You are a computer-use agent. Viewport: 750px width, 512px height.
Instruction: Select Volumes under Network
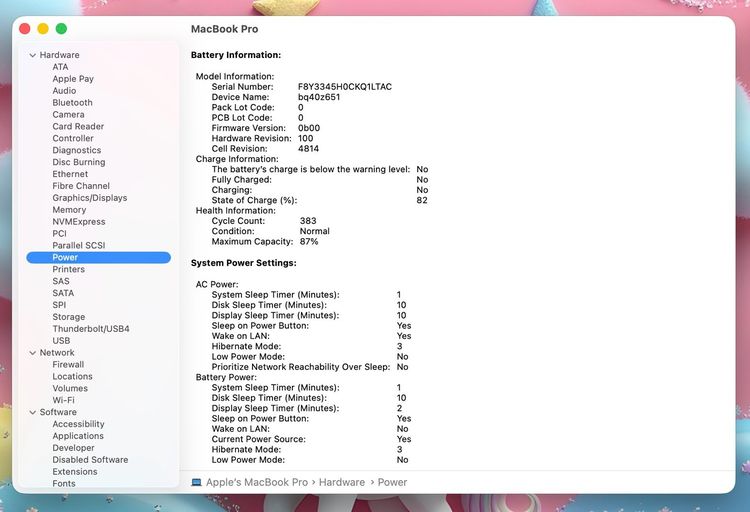pyautogui.click(x=70, y=389)
